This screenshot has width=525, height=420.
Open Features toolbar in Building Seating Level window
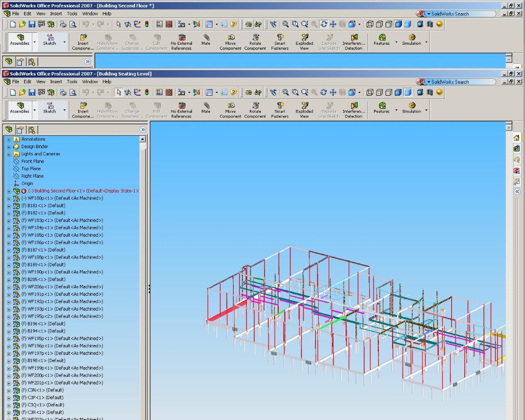pyautogui.click(x=382, y=108)
